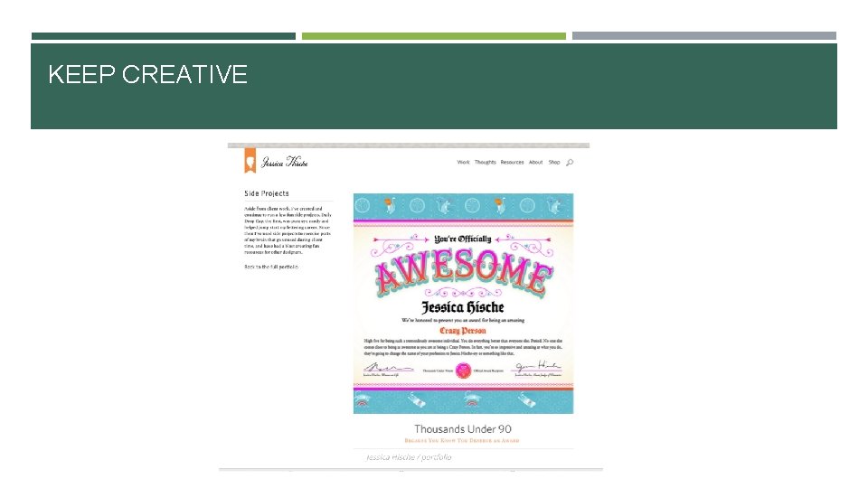
Task: Click the orange Jessica Hische bookmark logo
Action: point(250,161)
